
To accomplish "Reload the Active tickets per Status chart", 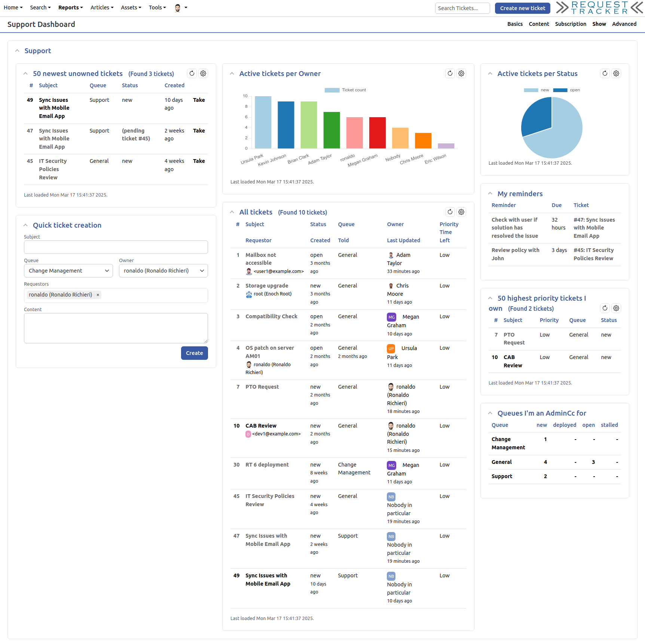I will pos(605,73).
